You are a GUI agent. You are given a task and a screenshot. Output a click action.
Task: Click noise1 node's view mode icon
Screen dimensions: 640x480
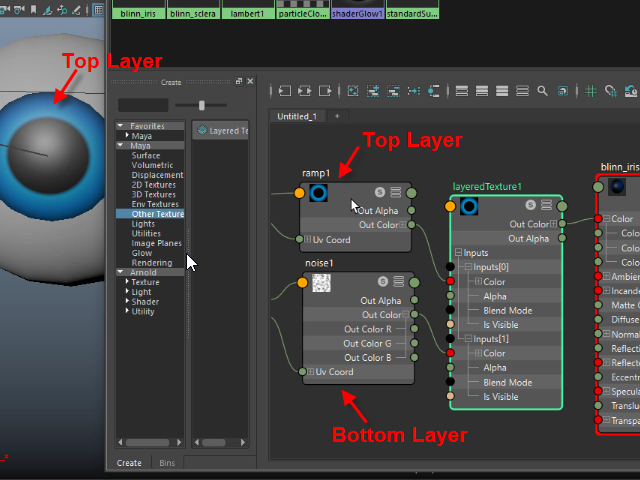396,282
